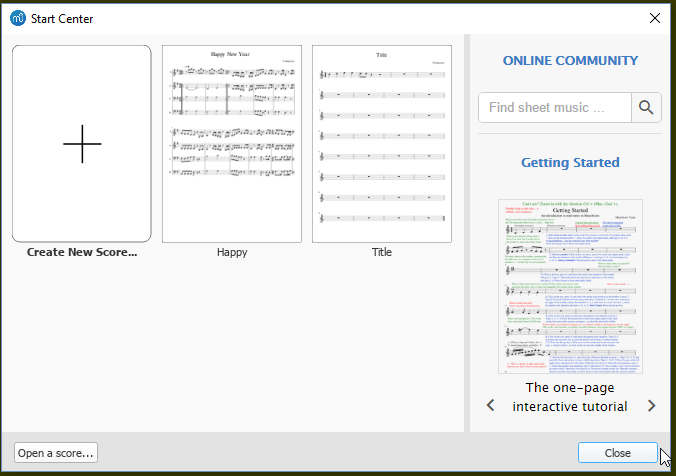Go to previous tutorial with left chevron
The height and width of the screenshot is (476, 676).
click(491, 405)
